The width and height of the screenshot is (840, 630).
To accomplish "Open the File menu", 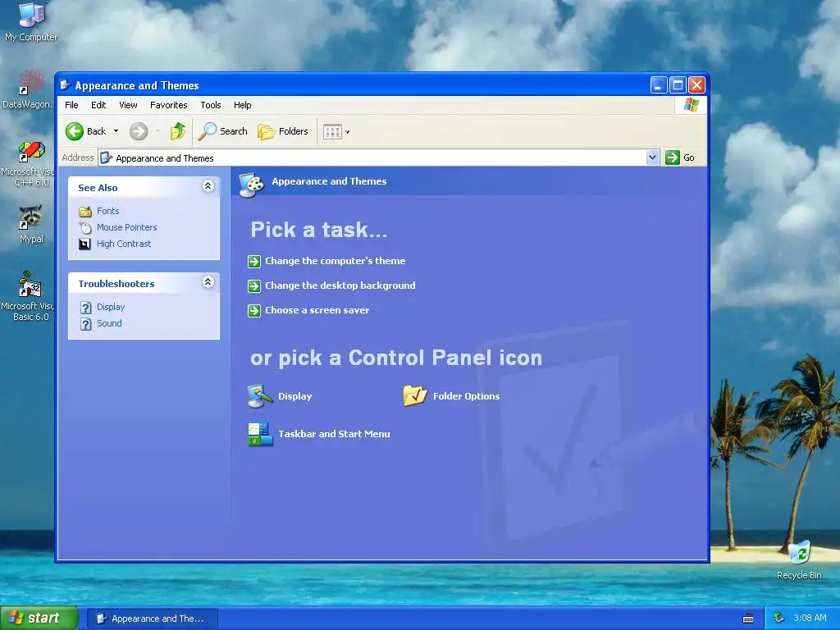I will click(71, 105).
